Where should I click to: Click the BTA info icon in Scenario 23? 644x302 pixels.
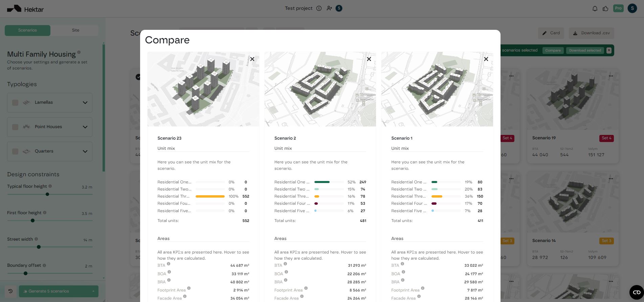(169, 264)
